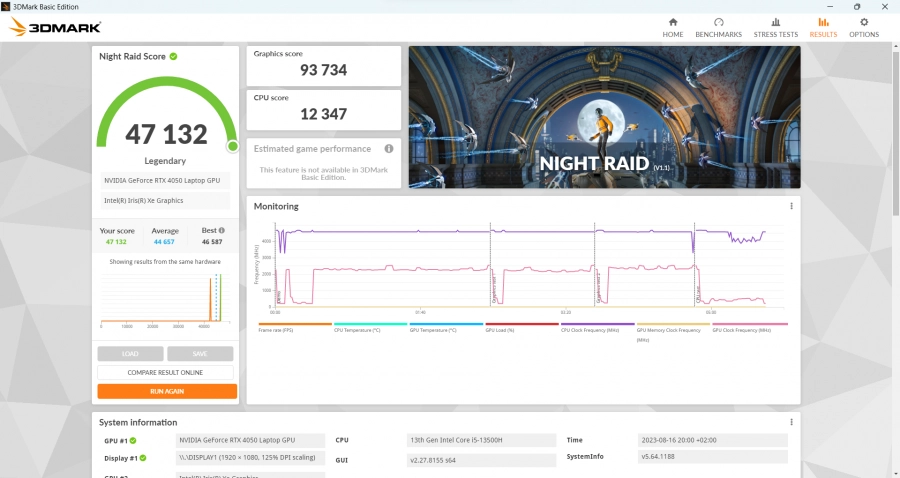Click the Night Raid banner image
The width and height of the screenshot is (900, 478).
[x=604, y=117]
